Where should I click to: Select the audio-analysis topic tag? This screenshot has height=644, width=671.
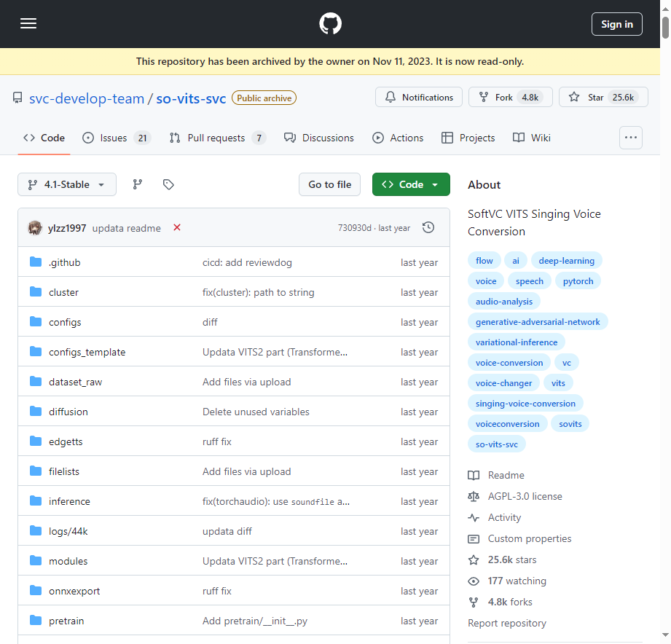[503, 302]
